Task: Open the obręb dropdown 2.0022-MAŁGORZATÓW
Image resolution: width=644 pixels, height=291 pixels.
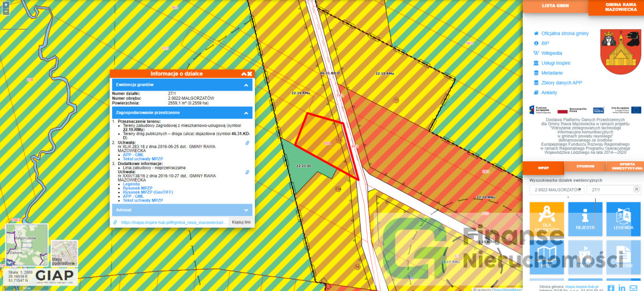Action: click(556, 190)
